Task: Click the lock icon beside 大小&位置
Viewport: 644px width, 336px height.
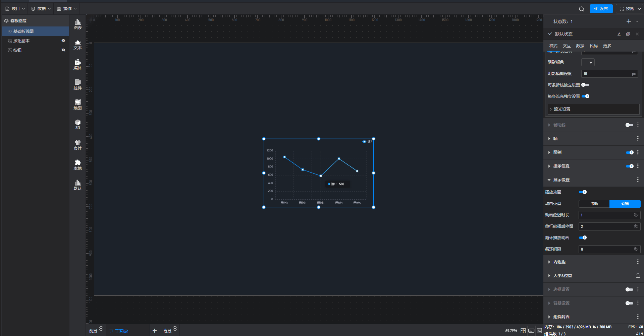Action: pyautogui.click(x=638, y=275)
